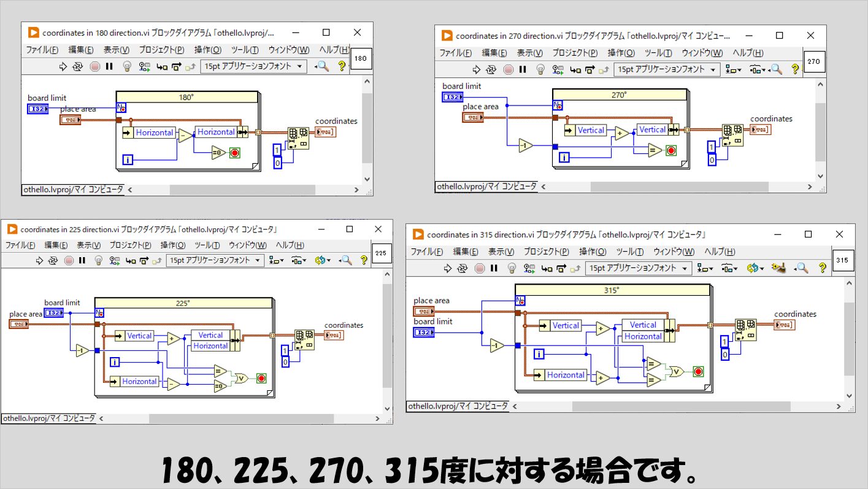Toggle Highlight Execution bulb in 180 window

coord(127,66)
